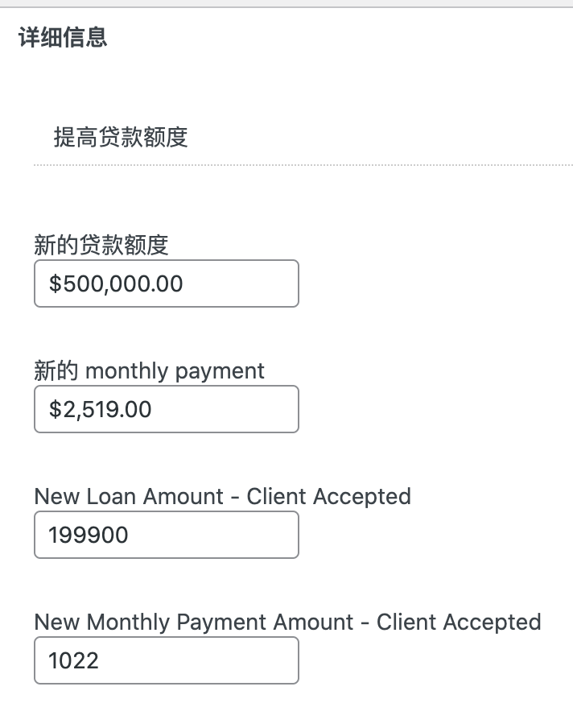Click the 新的 monthly payment label

point(149,371)
